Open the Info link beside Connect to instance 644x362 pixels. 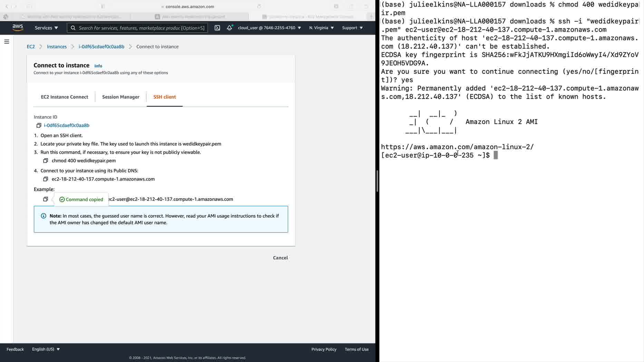click(x=98, y=66)
